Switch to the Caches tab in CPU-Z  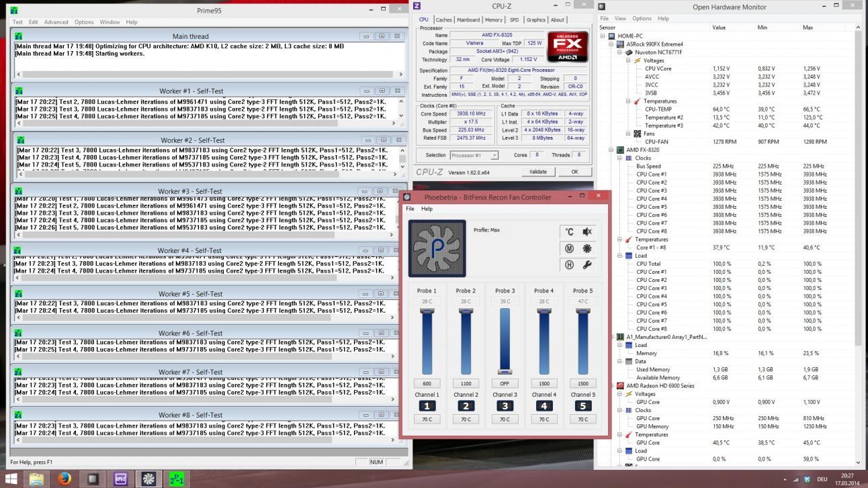point(444,19)
